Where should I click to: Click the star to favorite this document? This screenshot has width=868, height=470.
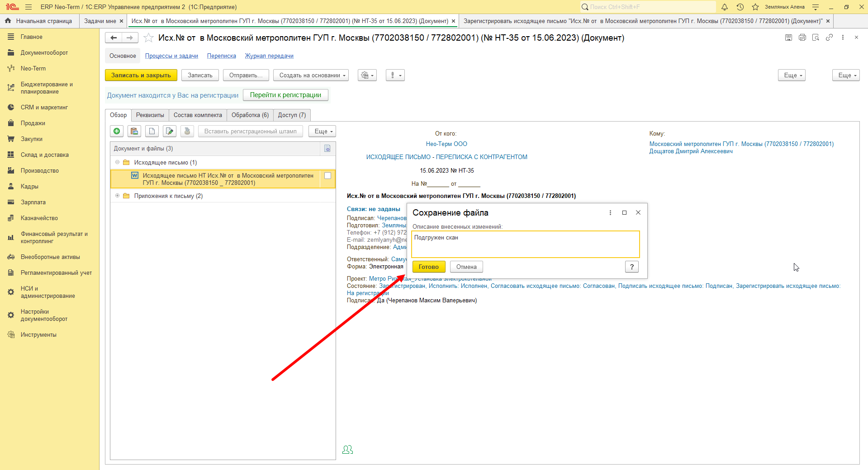(x=148, y=38)
